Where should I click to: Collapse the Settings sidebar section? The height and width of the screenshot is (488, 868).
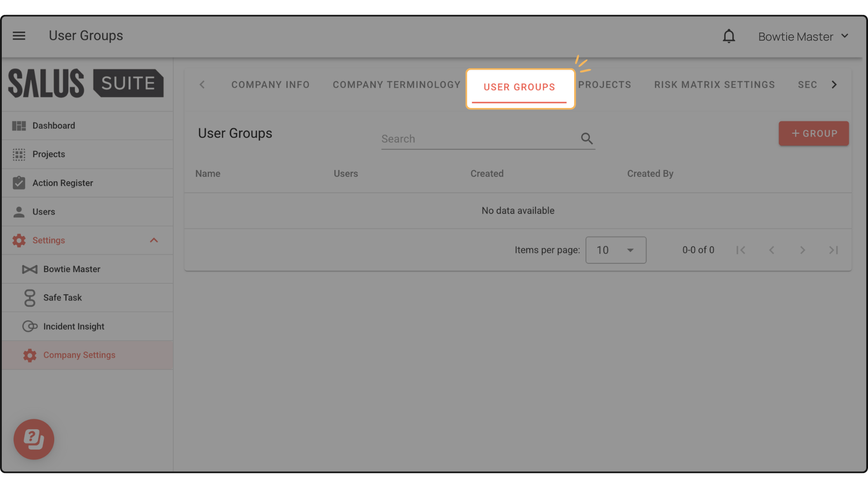tap(154, 240)
